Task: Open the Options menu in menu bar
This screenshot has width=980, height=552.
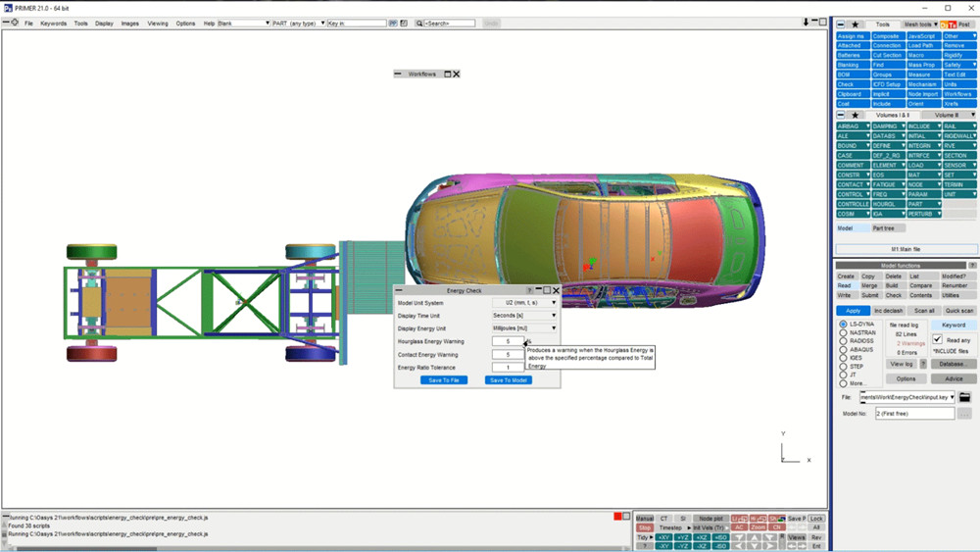Action: coord(185,24)
